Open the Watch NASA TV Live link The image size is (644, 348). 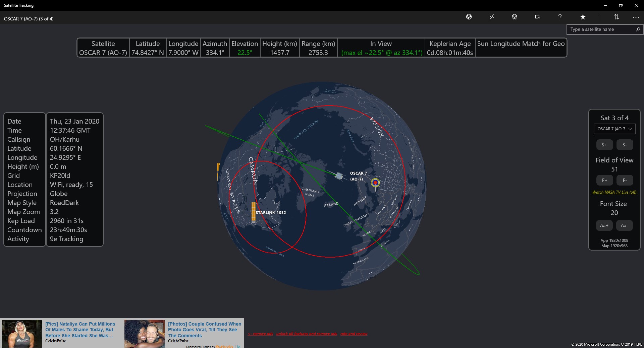614,192
